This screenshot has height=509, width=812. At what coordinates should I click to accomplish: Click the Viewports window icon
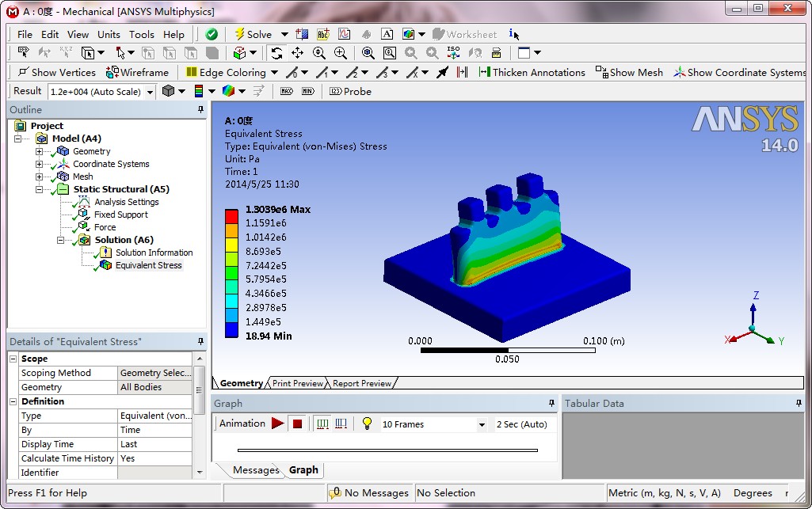pos(524,53)
